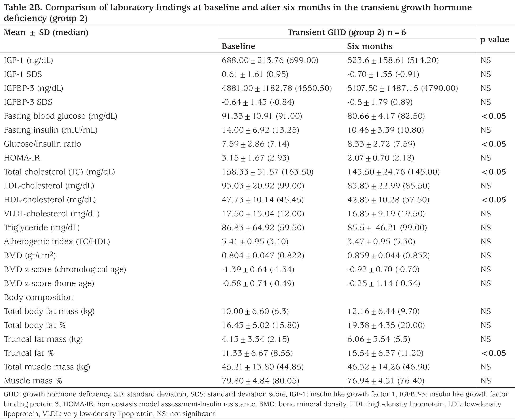Screen dimensions: 515x420
Task: Select value '10.46 ± 3.39 (10.80)'
Action: [x=385, y=130]
